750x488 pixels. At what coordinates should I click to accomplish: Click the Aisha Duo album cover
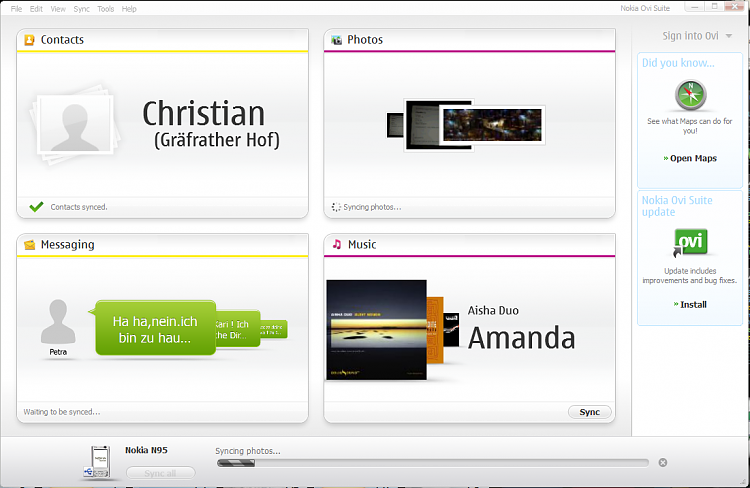[x=376, y=330]
